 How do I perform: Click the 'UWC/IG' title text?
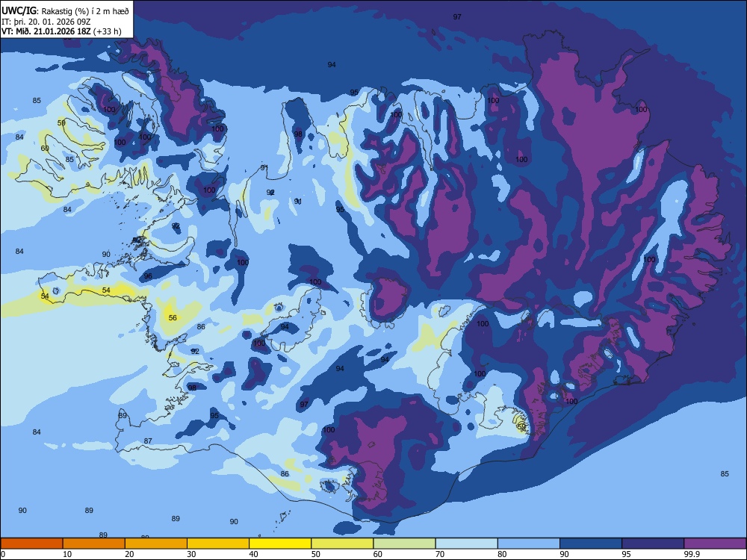(x=19, y=10)
